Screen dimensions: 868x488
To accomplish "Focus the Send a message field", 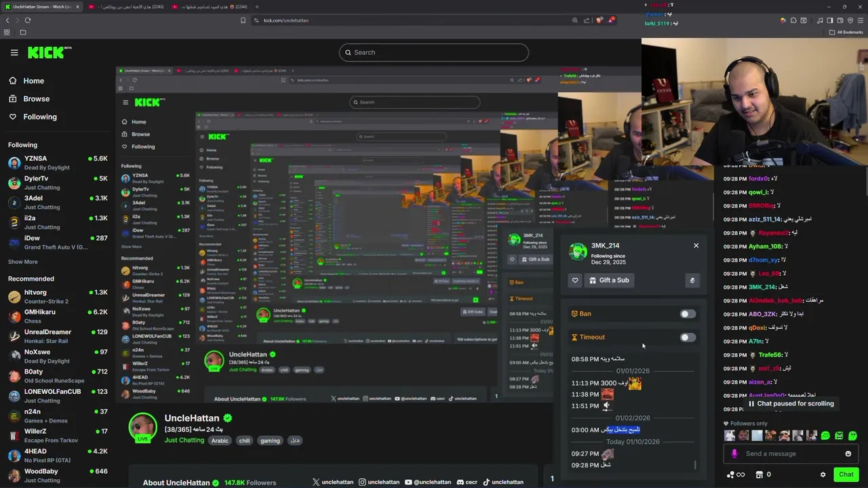I will (x=790, y=453).
